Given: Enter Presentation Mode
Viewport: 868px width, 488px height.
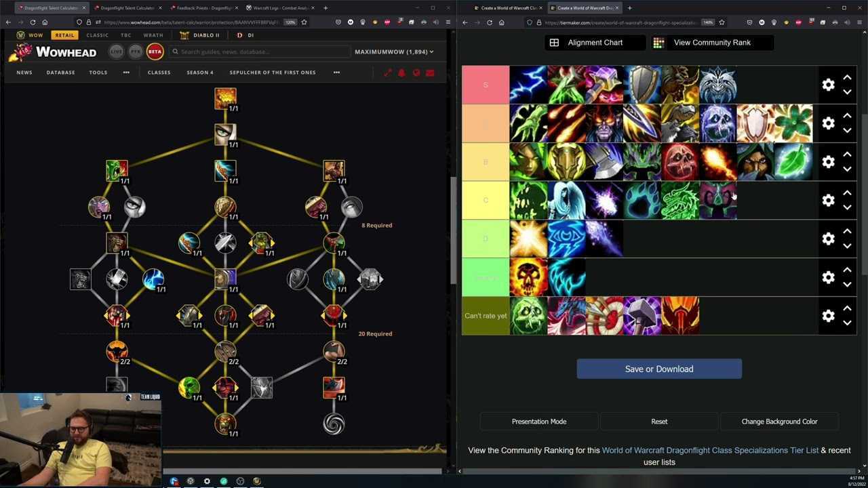Looking at the screenshot, I should [x=539, y=422].
